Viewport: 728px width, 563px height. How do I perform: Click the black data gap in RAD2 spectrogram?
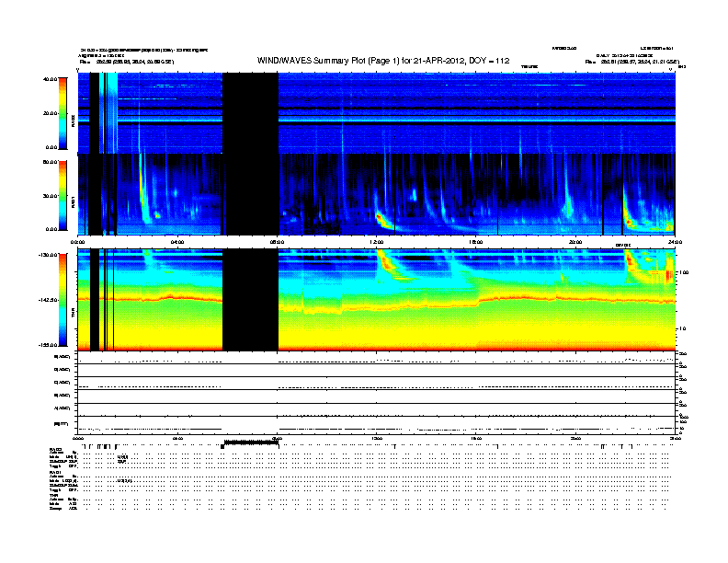(x=250, y=113)
